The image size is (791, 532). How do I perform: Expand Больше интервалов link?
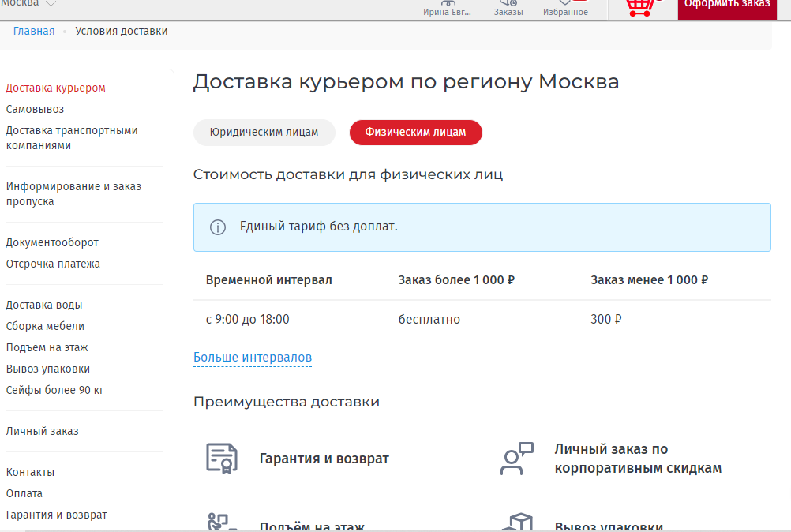click(253, 357)
